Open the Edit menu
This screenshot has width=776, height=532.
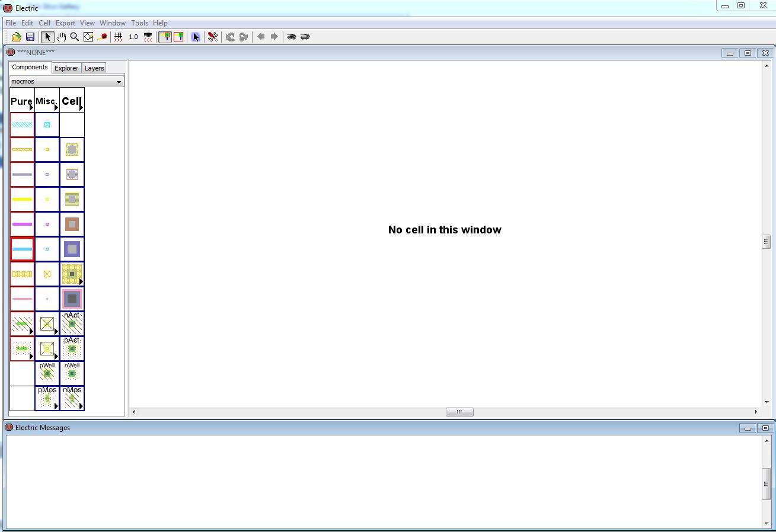coord(27,23)
